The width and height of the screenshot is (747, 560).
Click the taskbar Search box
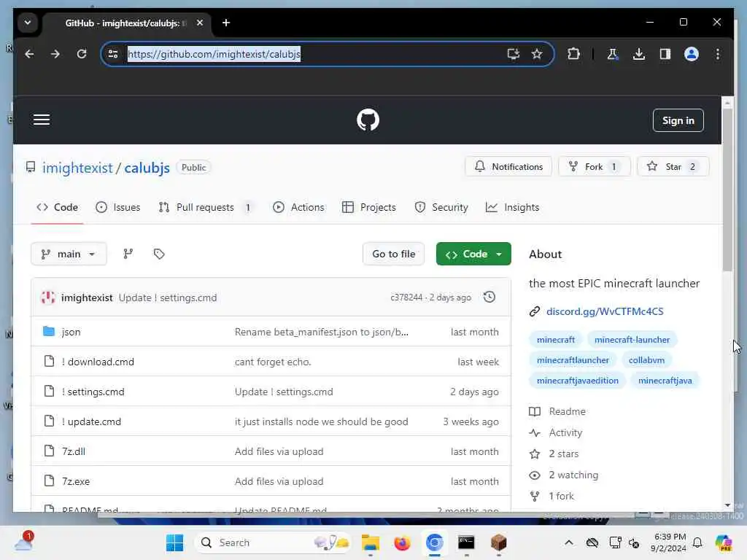pos(274,542)
